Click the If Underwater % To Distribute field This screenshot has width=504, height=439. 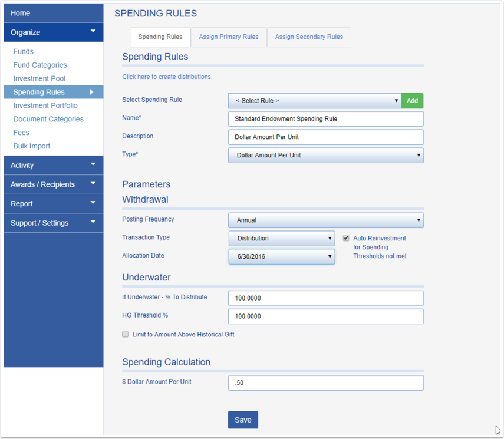click(326, 298)
